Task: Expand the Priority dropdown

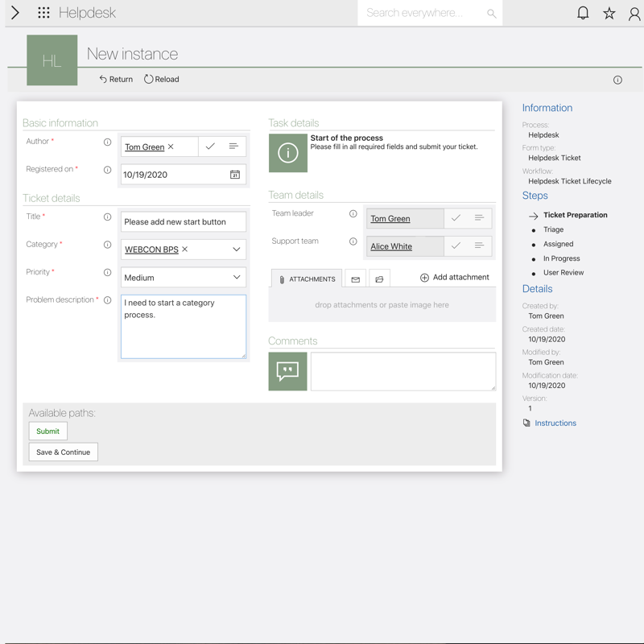Action: pyautogui.click(x=237, y=278)
